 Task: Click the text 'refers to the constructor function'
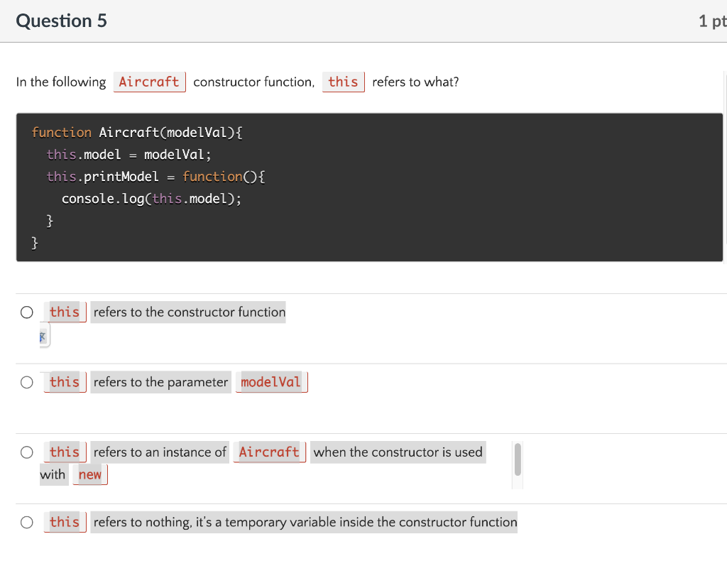point(189,312)
